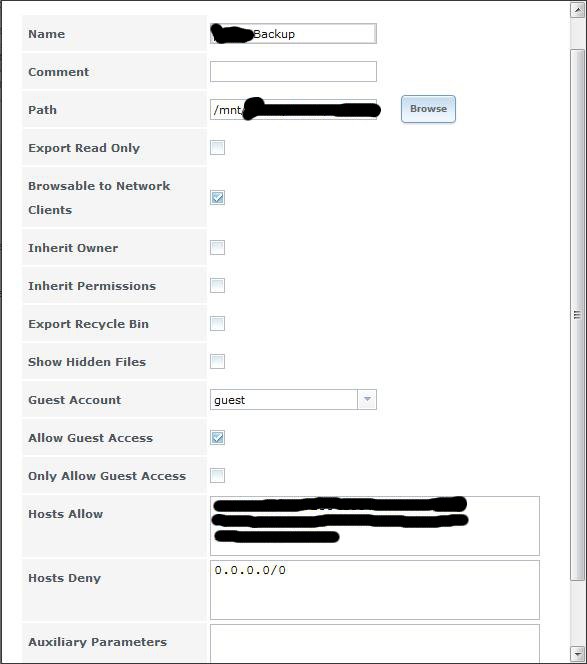Click into the Name text field
Viewport: 587px width, 664px height.
(x=293, y=33)
